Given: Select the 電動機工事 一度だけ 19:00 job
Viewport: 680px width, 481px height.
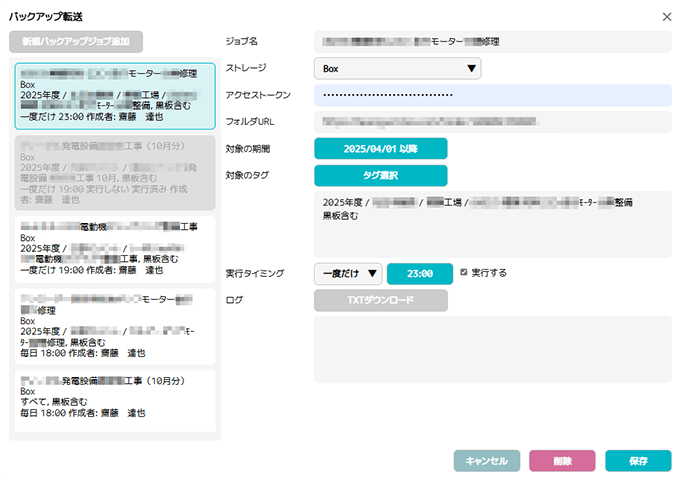Looking at the screenshot, I should point(115,249).
